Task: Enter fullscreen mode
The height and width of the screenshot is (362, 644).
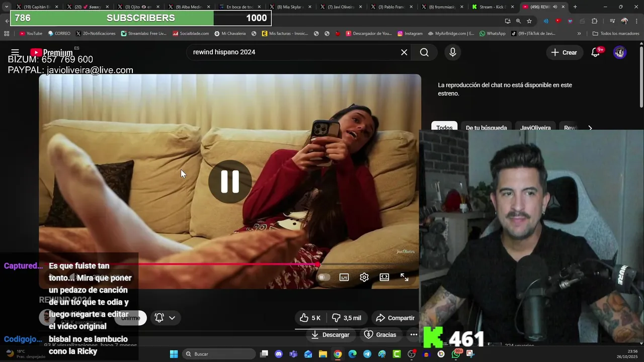Action: (x=405, y=277)
